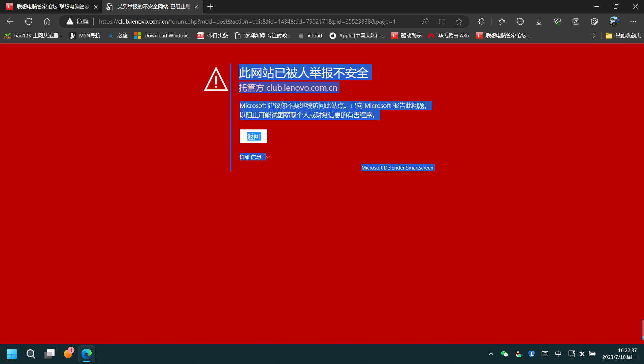Open the Favorites list icon
The width and height of the screenshot is (644, 364).
pyautogui.click(x=502, y=22)
